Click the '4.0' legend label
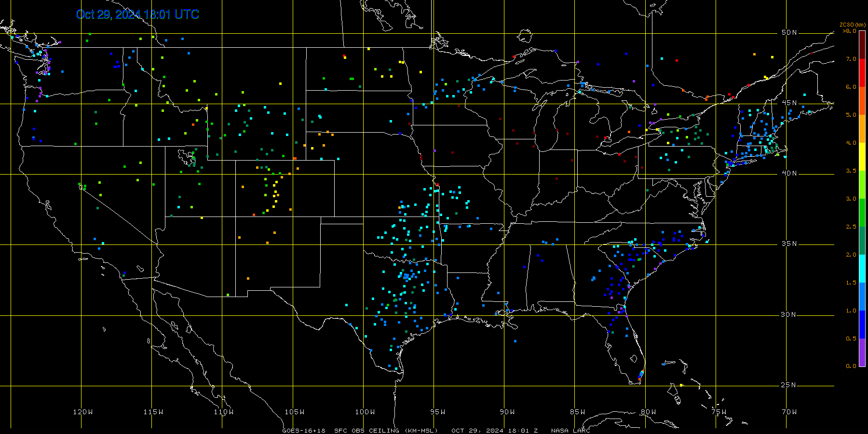This screenshot has width=868, height=434. tap(851, 143)
